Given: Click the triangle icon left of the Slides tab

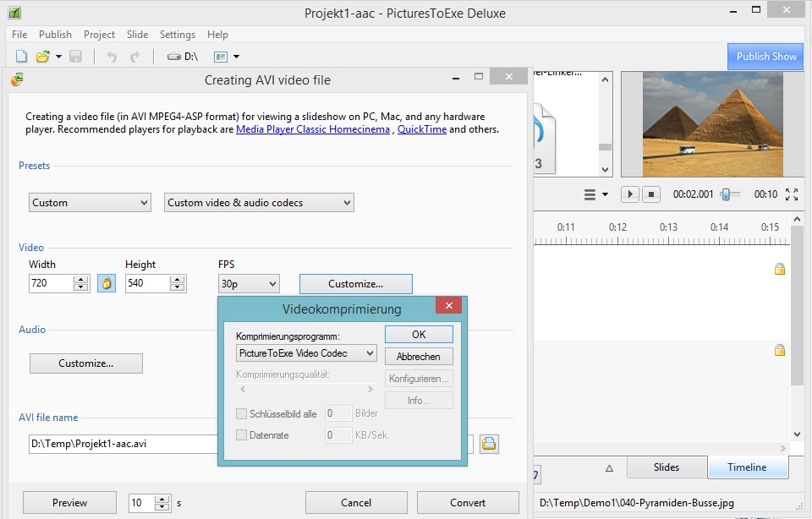Looking at the screenshot, I should 609,468.
